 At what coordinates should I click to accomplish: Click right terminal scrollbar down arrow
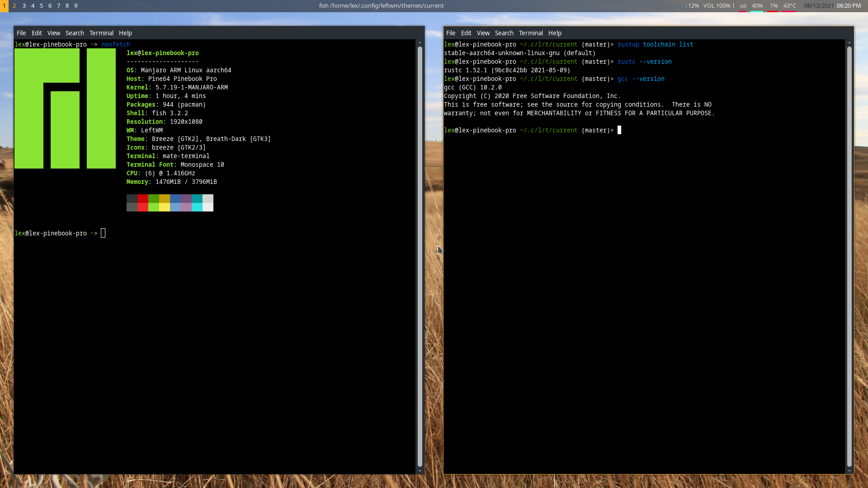[849, 471]
